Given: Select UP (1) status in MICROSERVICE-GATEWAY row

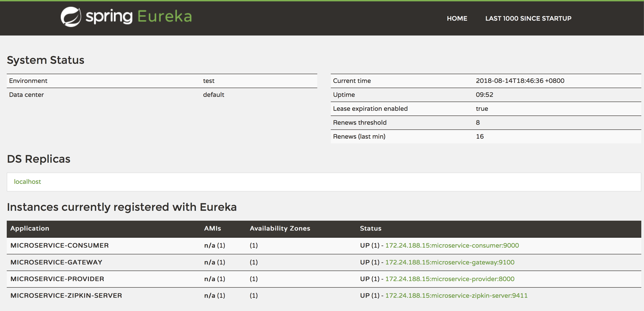Looking at the screenshot, I should (369, 262).
